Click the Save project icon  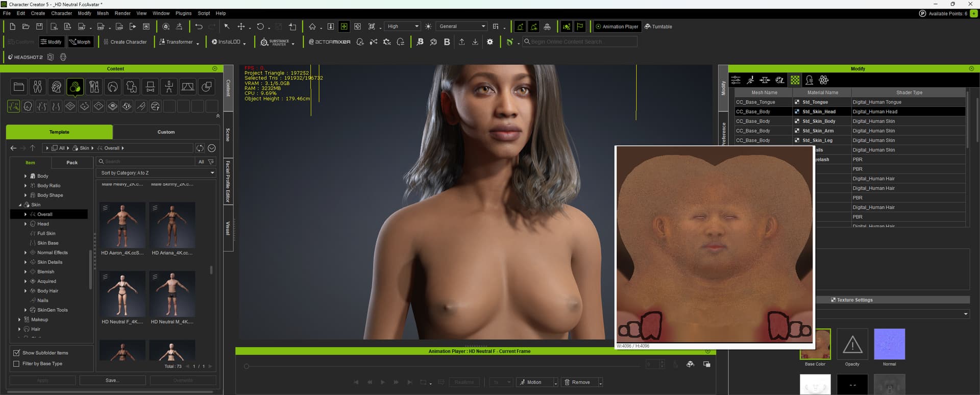tap(39, 27)
